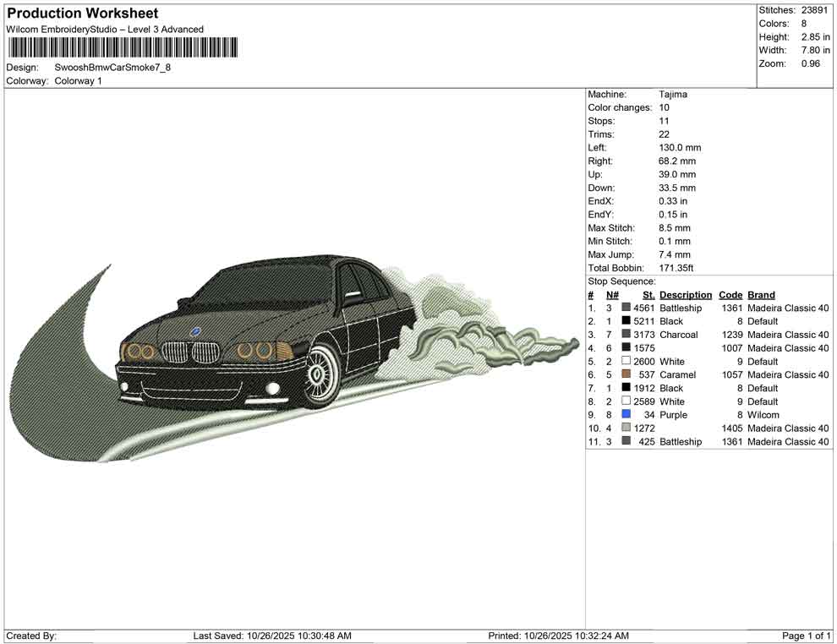Viewport: 837px width, 644px height.
Task: Click the 'Last Saved' timestamp in footer
Action: pyautogui.click(x=272, y=636)
